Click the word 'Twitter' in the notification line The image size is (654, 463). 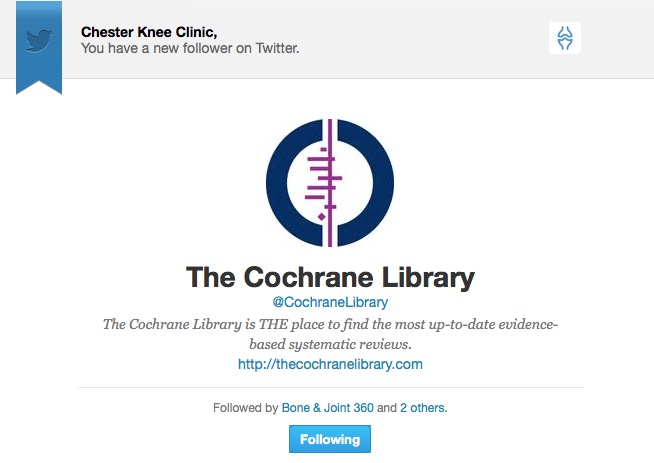pos(274,47)
